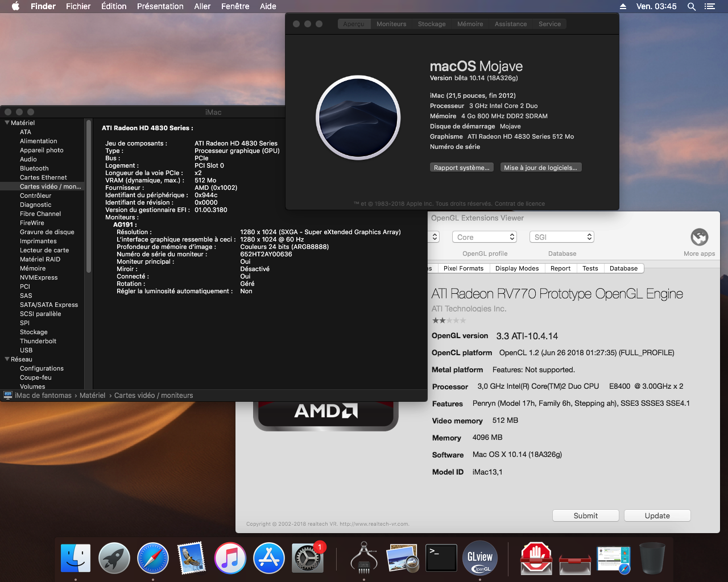This screenshot has height=582, width=728.
Task: Select Thunderbolt in the hardware sidebar
Action: point(38,341)
